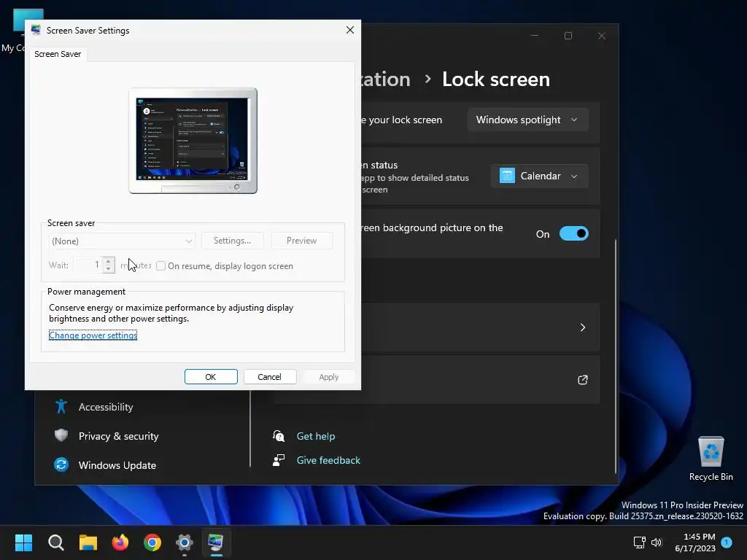Minimize the Settings window
Viewport: 747px width, 560px height.
coord(535,36)
